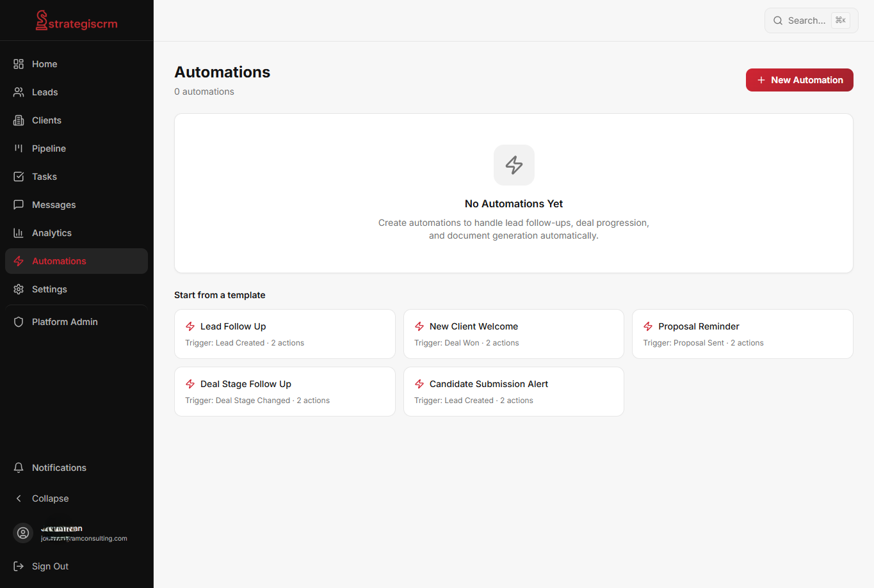
Task: Click the Sign Out arrow icon
Action: point(19,566)
